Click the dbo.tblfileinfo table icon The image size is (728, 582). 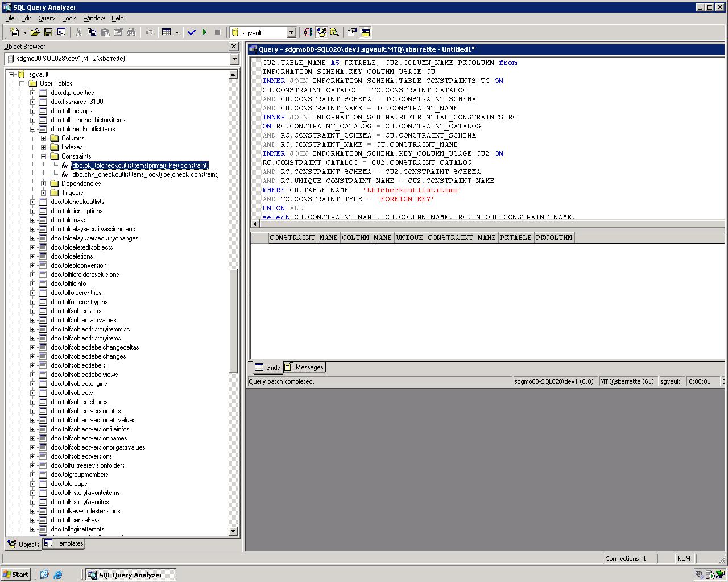(43, 284)
